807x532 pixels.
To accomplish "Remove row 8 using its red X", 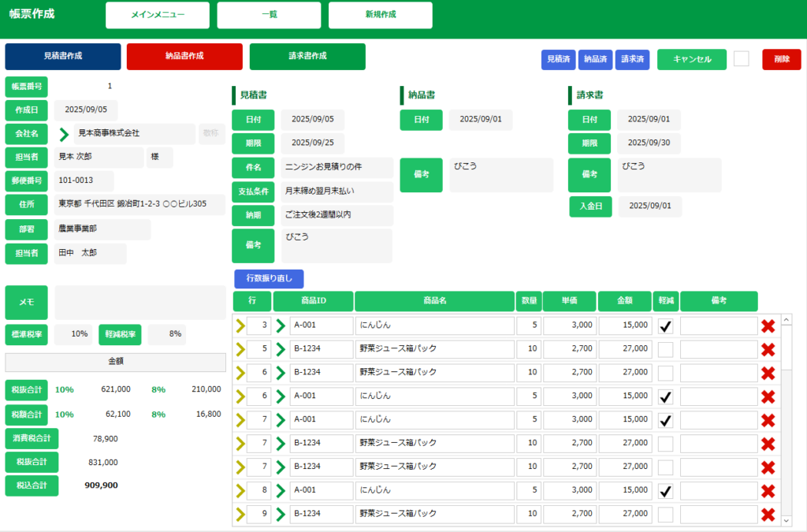I will (768, 491).
